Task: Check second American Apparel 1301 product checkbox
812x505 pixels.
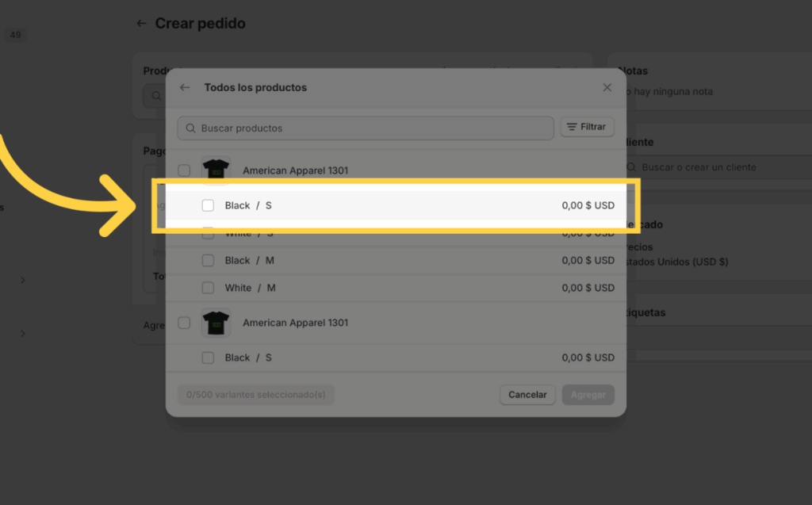Action: click(x=184, y=323)
